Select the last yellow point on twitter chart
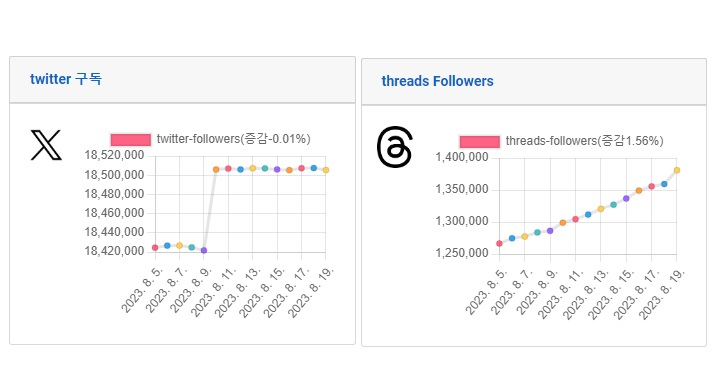This screenshot has height=383, width=715. 326,170
